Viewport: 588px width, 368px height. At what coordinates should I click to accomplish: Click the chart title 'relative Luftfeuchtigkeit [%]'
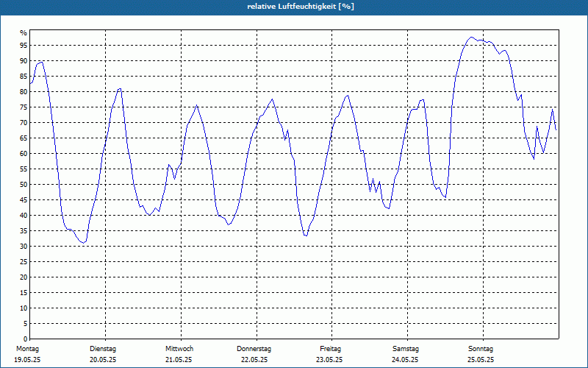coord(301,7)
